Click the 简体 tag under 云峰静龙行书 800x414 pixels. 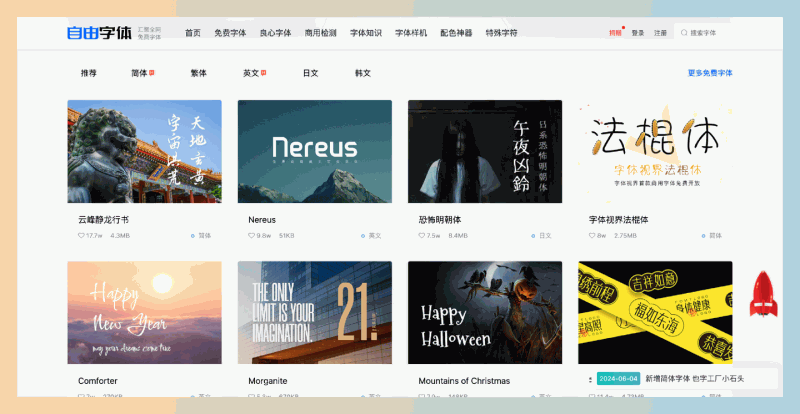point(205,236)
